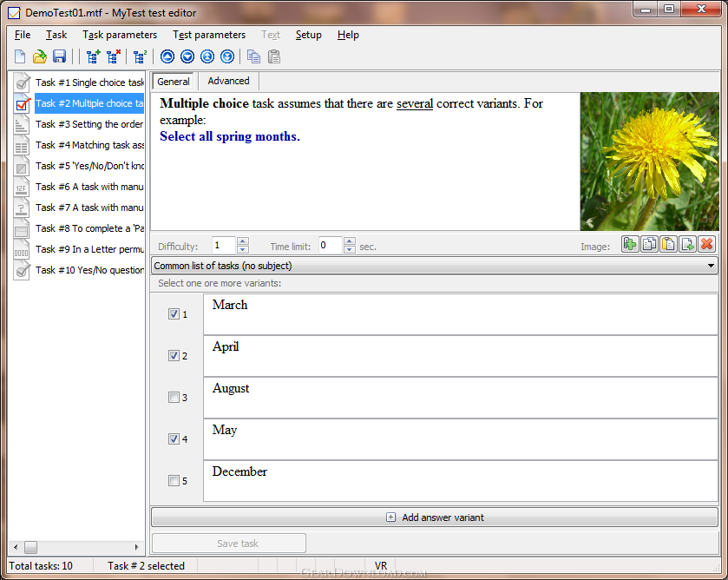Check variant 5 December checkbox
Screen dimensions: 728x580
pyautogui.click(x=174, y=480)
